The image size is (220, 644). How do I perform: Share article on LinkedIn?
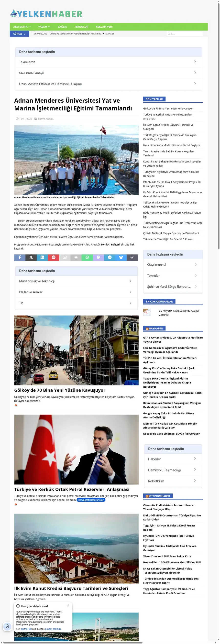point(42,257)
